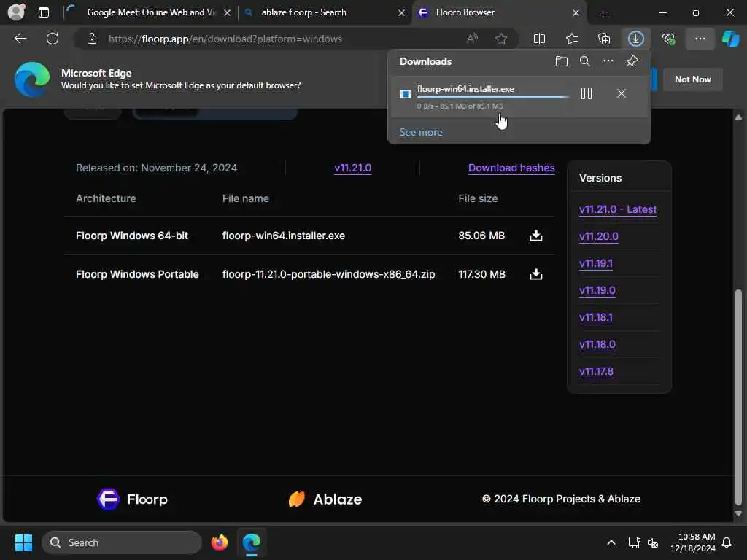
Task: Select version v11.18.0
Action: 597,344
